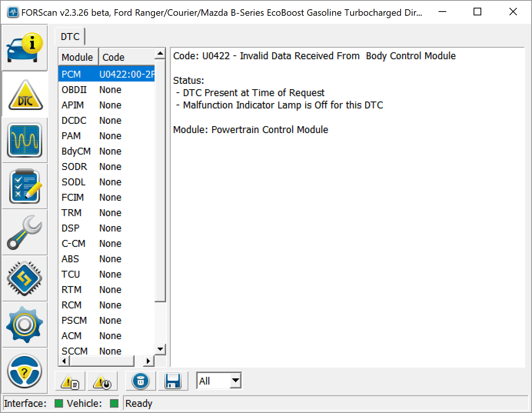
Task: Select the OBDII module row
Action: click(x=106, y=90)
